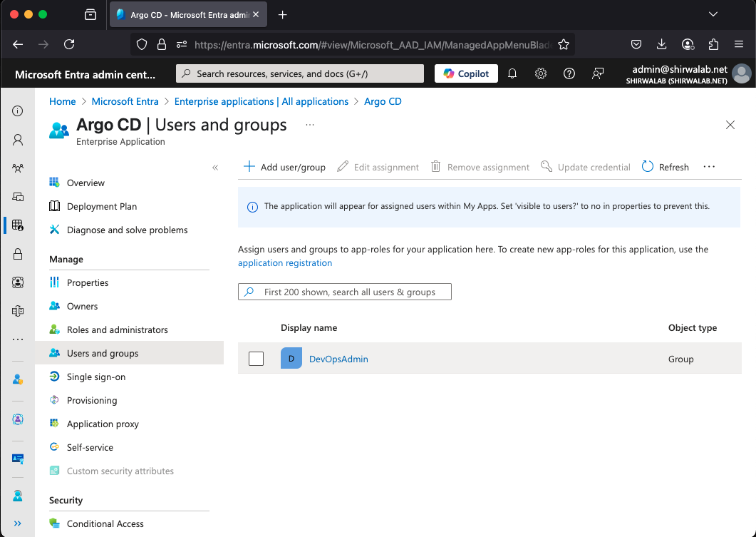The image size is (756, 537).
Task: Search all users and groups field
Action: [x=345, y=292]
